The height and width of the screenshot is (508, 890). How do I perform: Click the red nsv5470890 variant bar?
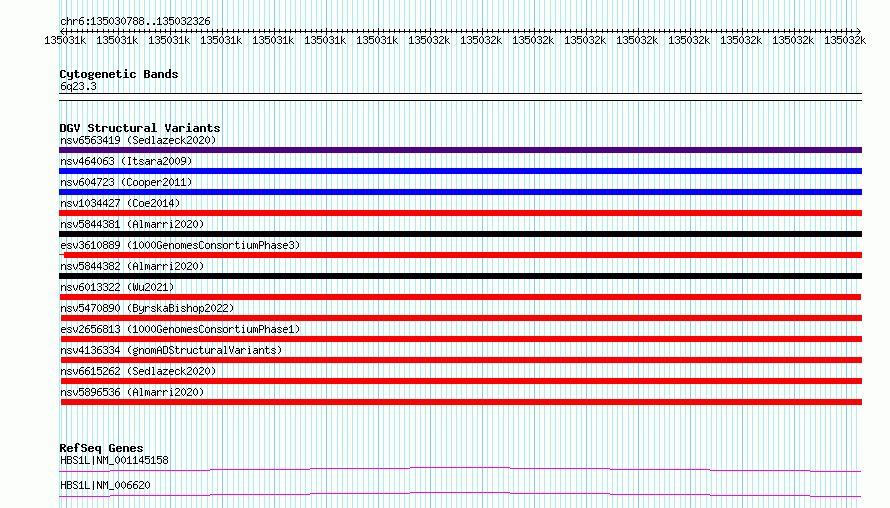(461, 318)
